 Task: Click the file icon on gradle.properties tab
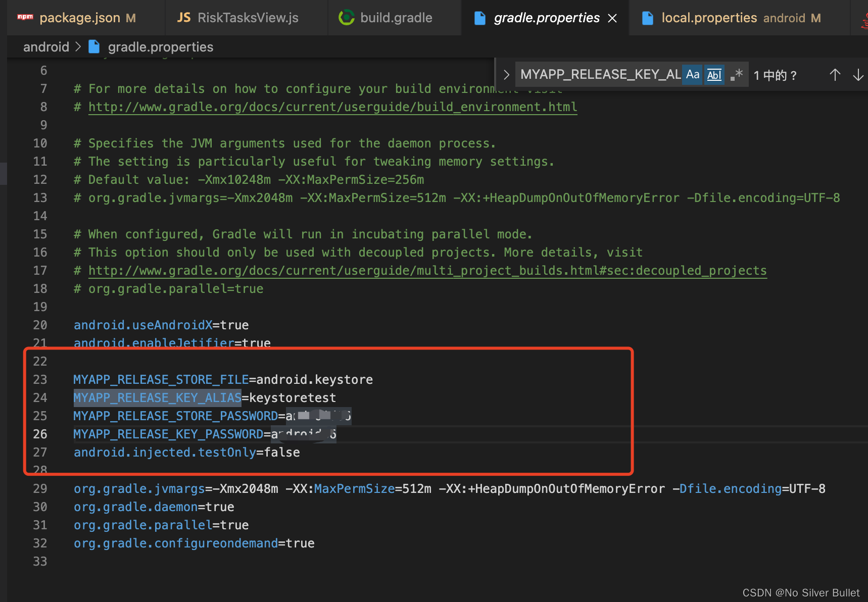point(479,17)
